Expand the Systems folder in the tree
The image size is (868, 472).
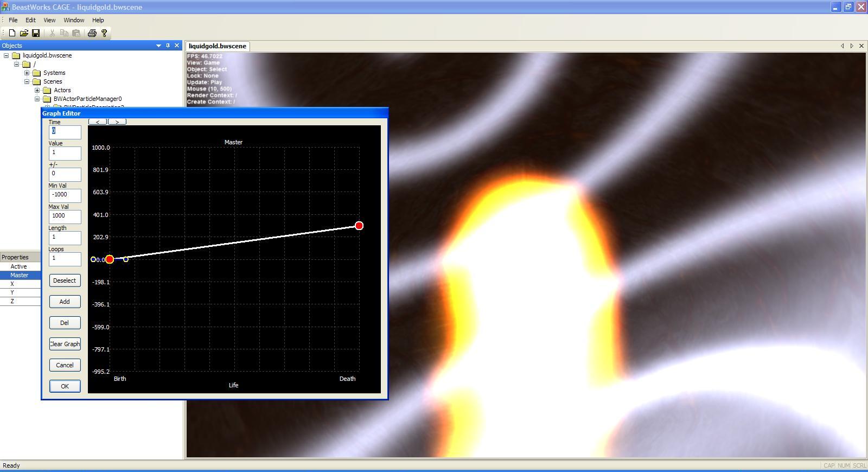[x=27, y=73]
